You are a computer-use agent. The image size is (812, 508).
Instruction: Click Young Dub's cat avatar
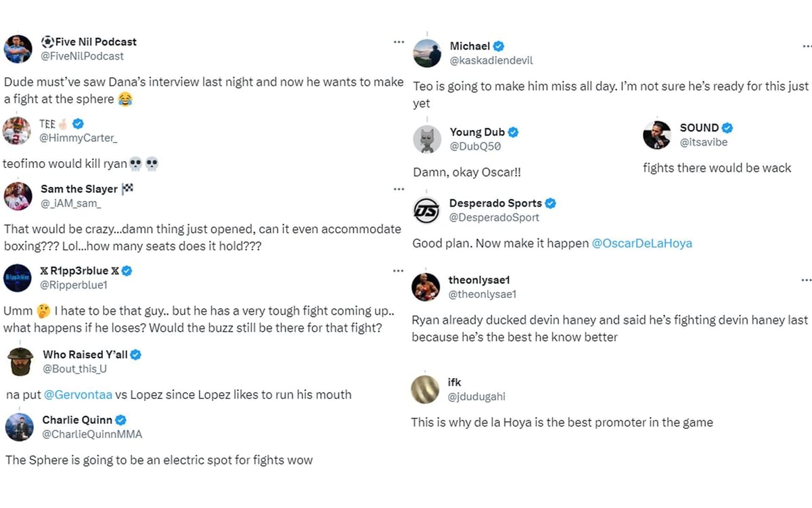pos(427,139)
